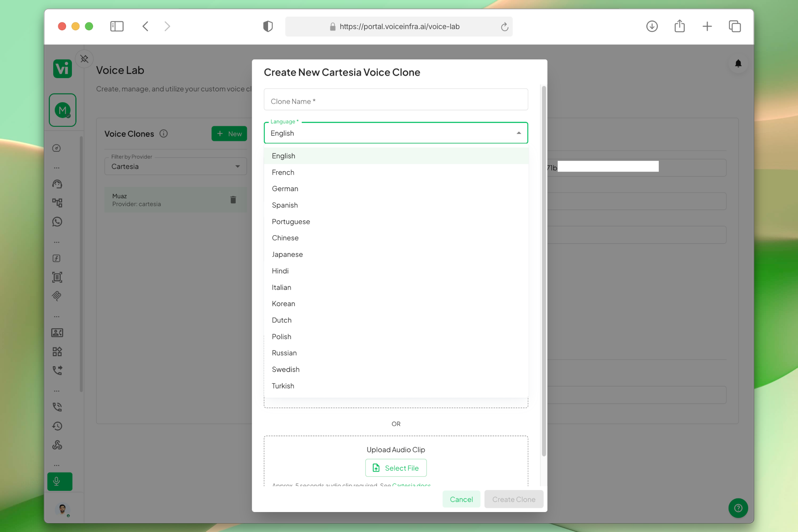Open the help question mark button
Screen dimensions: 798x532
[738, 508]
